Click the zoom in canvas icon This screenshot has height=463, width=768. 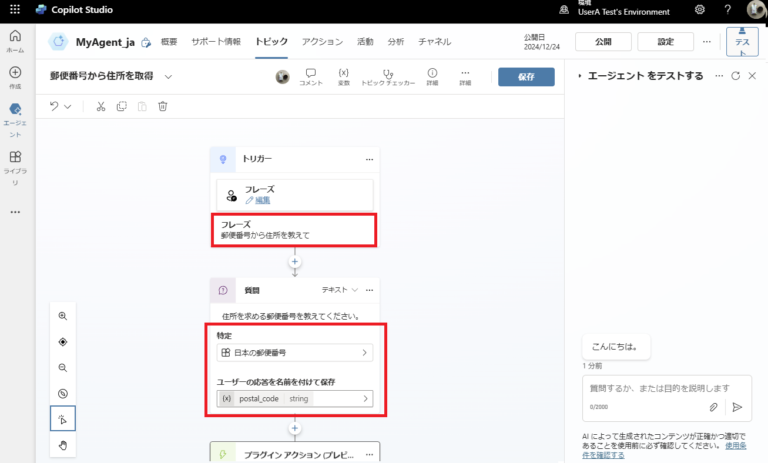click(x=62, y=316)
